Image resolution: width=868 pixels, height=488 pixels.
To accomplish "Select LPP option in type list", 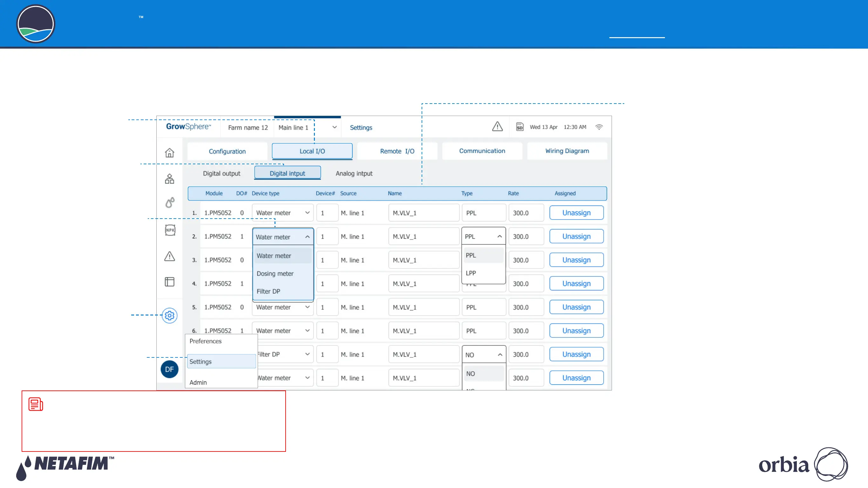I will click(x=484, y=273).
